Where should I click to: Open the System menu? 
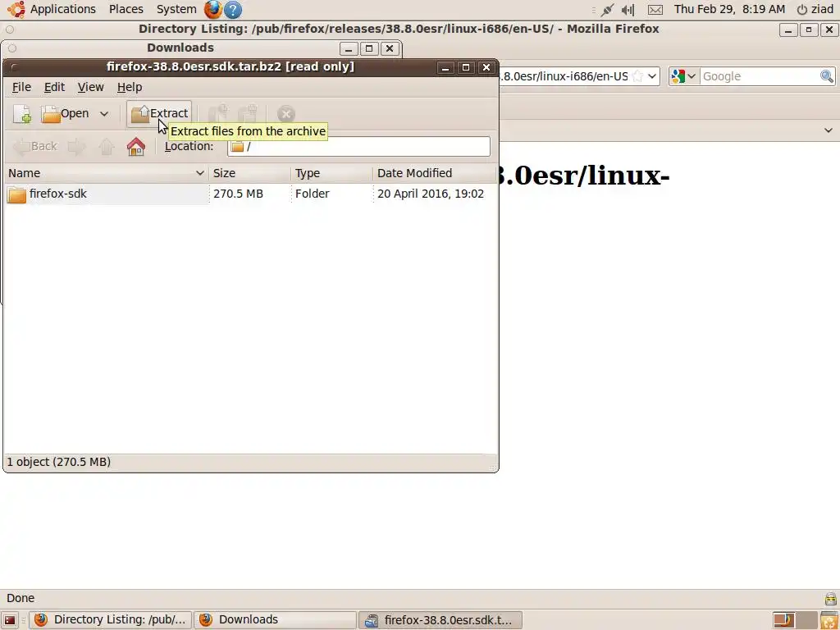click(176, 9)
